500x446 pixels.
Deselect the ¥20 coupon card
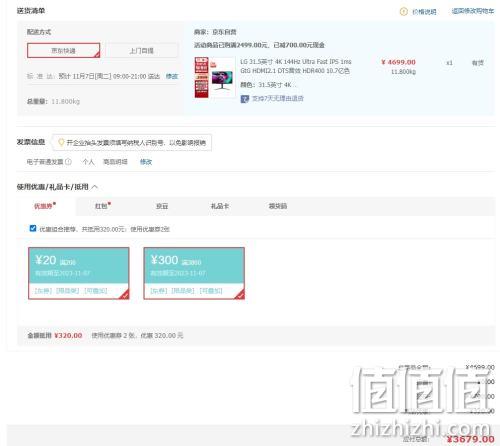pos(79,273)
